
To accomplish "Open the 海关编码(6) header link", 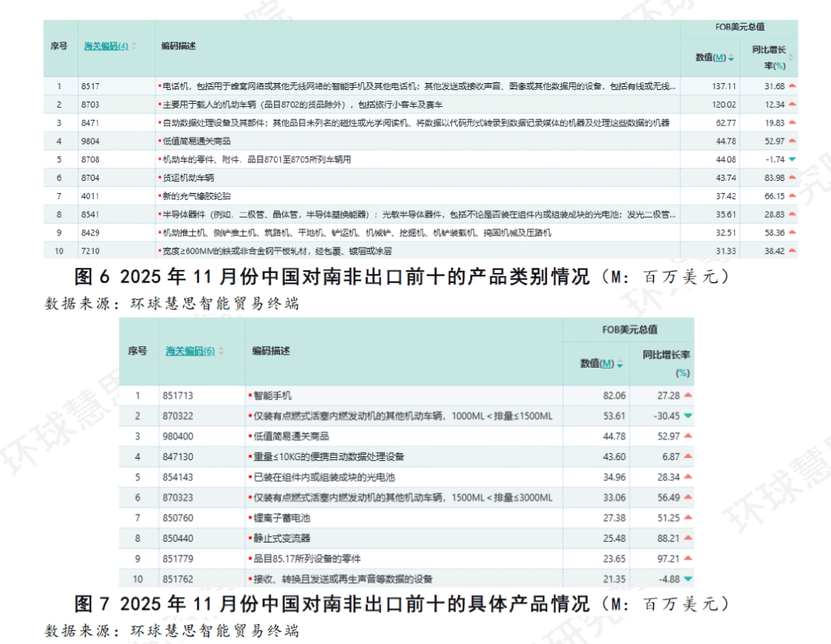I will point(189,351).
